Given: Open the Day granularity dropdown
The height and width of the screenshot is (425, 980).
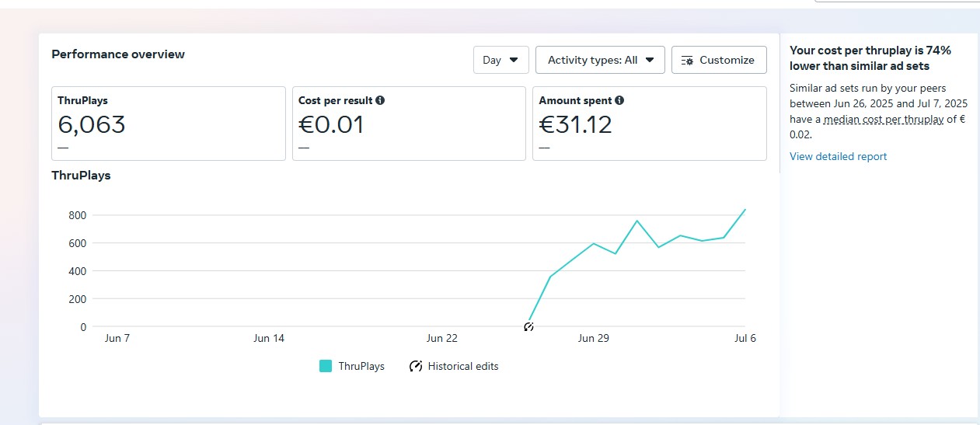Looking at the screenshot, I should (500, 60).
